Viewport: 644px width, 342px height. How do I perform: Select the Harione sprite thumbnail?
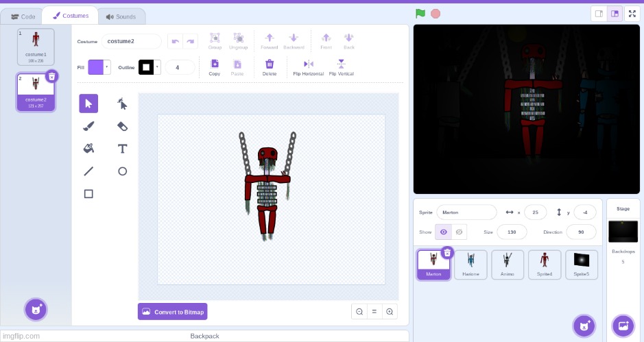[x=470, y=265]
